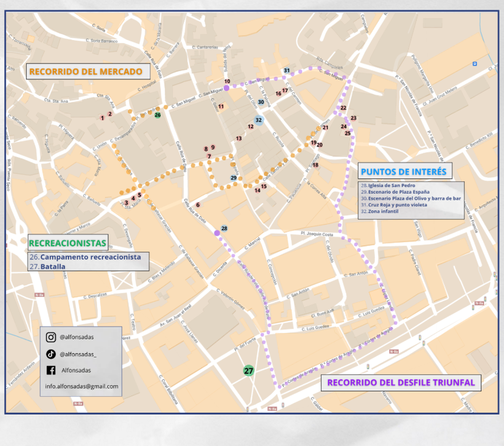504x446 pixels.
Task: Click the C. Valentín Gómez street label
Action: (230, 299)
